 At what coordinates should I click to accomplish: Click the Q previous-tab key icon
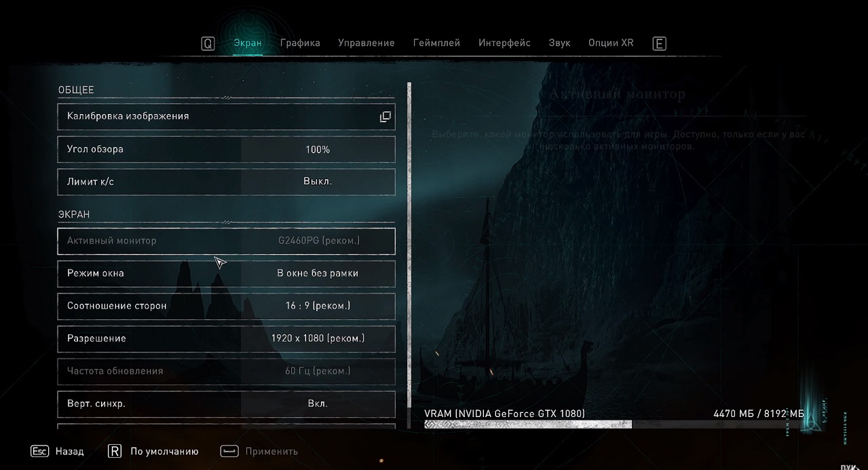pyautogui.click(x=208, y=43)
